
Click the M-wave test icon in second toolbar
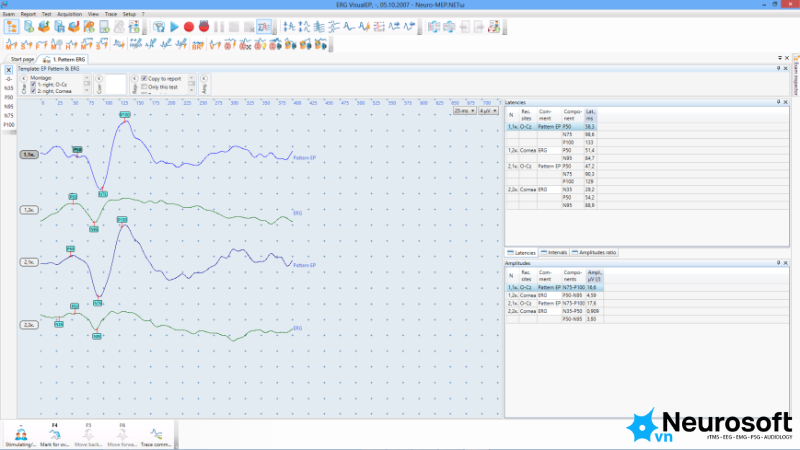pos(11,45)
